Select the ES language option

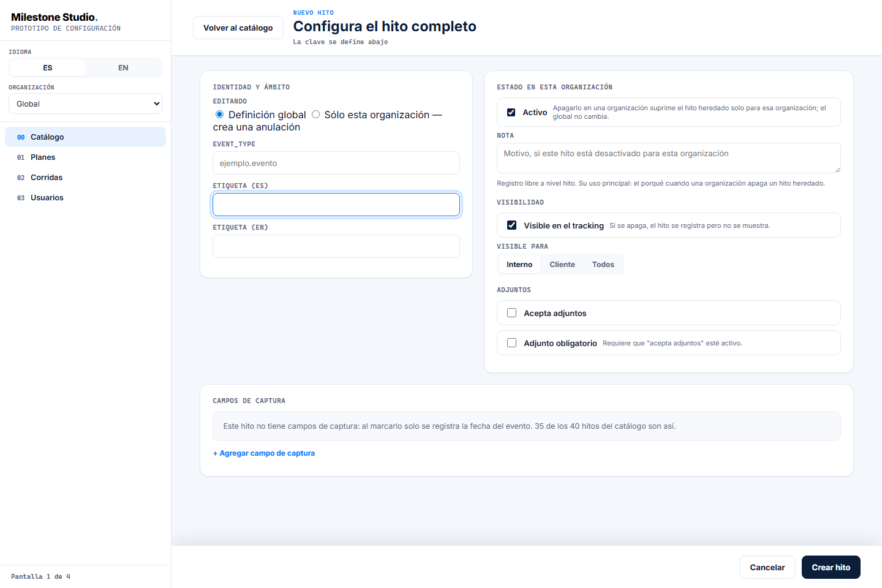48,68
